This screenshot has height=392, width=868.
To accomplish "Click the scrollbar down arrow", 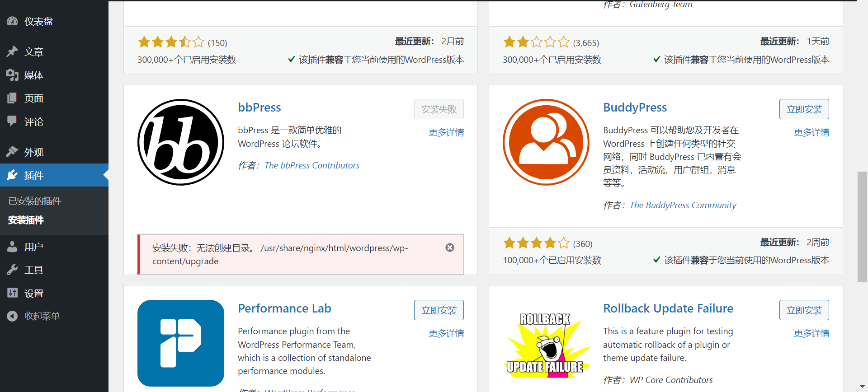I will (x=863, y=387).
